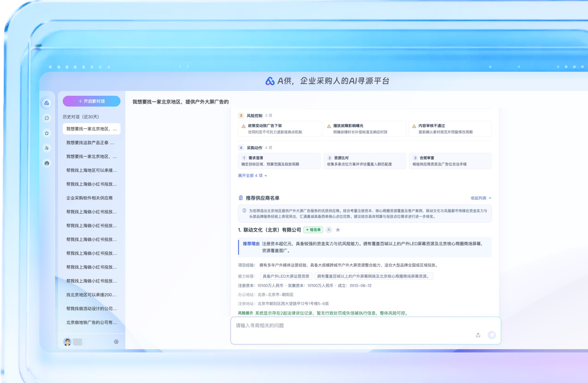Open history item 北京做地铁广告的公司有
This screenshot has width=588, height=383.
tap(91, 322)
